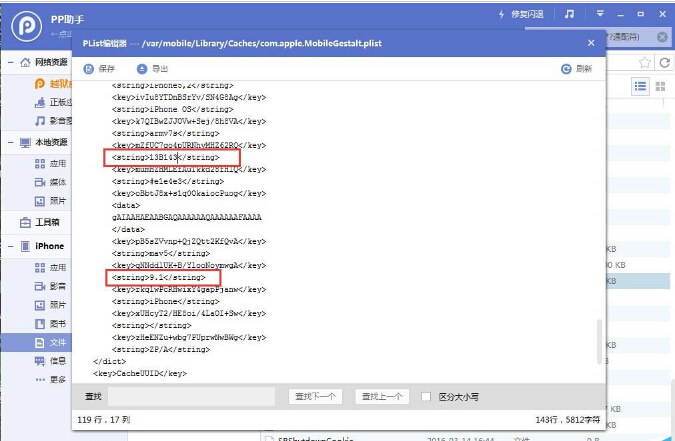The width and height of the screenshot is (675, 441).
Task: Click the closing dict tag line
Action: [109, 361]
